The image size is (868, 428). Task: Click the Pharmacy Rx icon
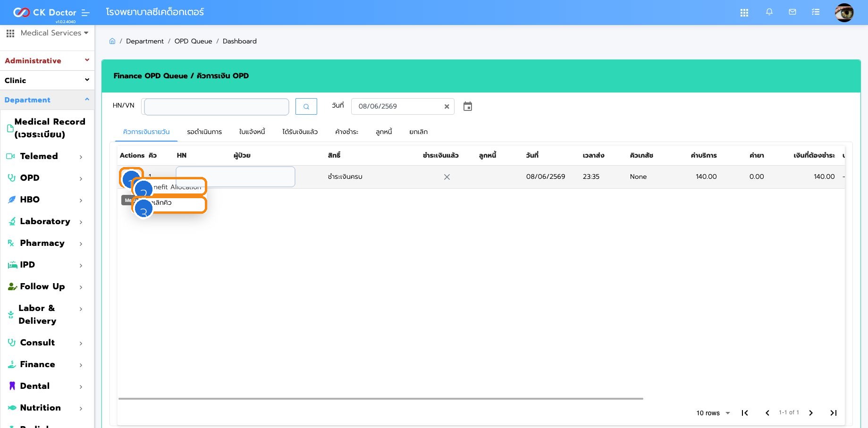click(11, 243)
